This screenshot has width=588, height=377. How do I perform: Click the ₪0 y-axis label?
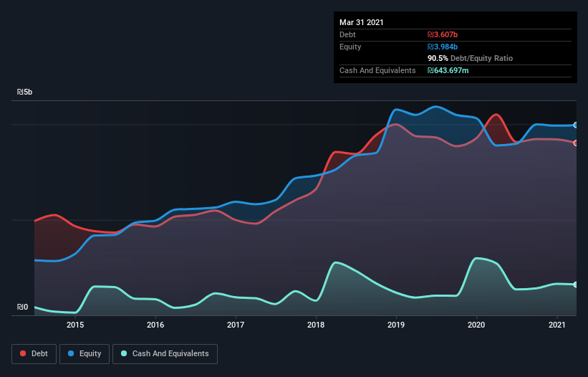pos(22,307)
